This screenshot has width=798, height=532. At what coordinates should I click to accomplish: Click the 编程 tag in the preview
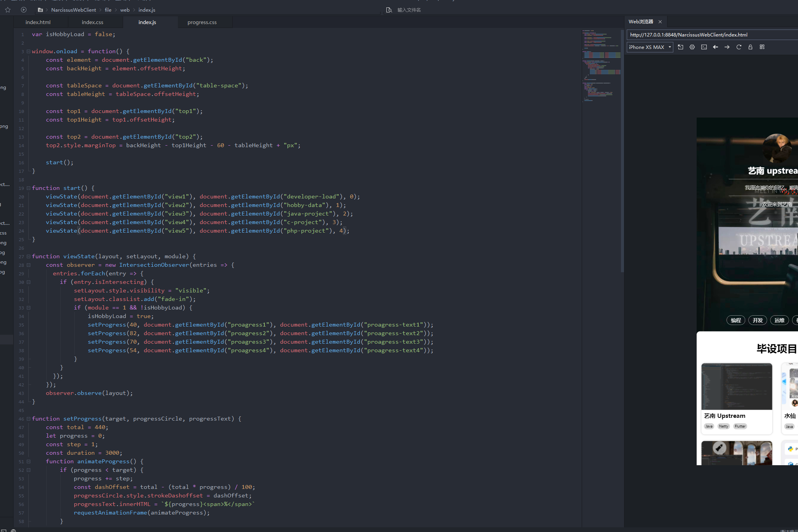click(736, 320)
